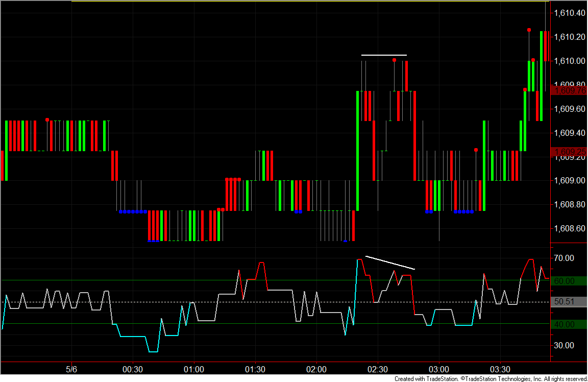The width and height of the screenshot is (588, 382).
Task: Click the 02:00 time axis label
Action: (316, 369)
